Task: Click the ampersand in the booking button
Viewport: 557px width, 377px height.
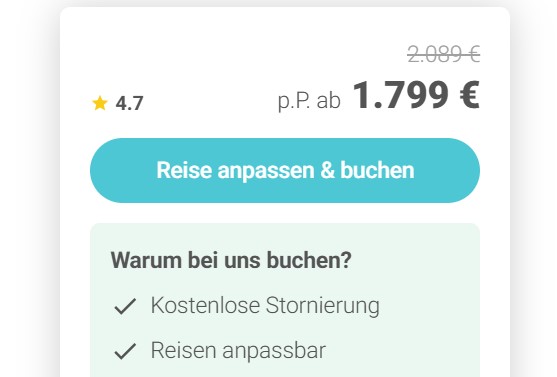Action: 327,170
